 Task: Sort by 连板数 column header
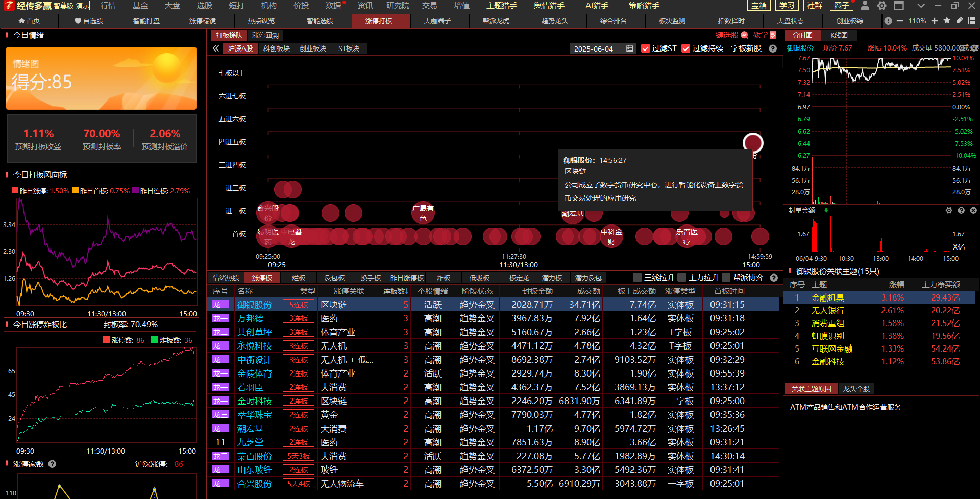click(396, 291)
